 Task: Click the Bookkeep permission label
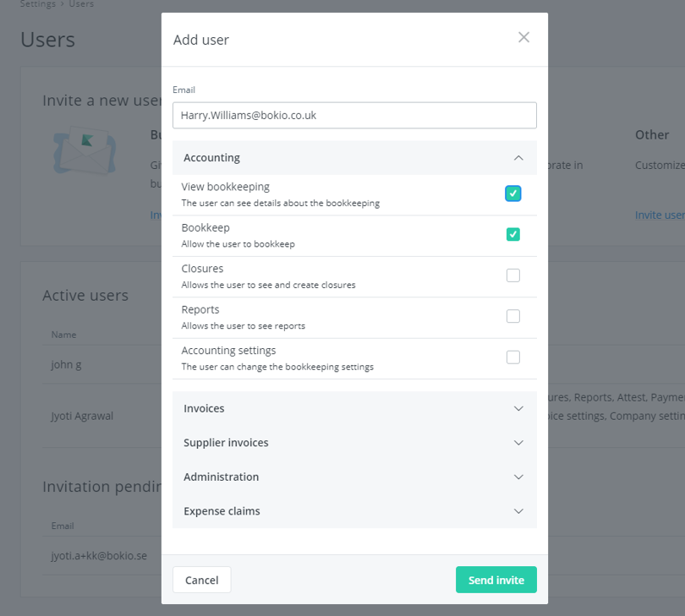coord(205,228)
